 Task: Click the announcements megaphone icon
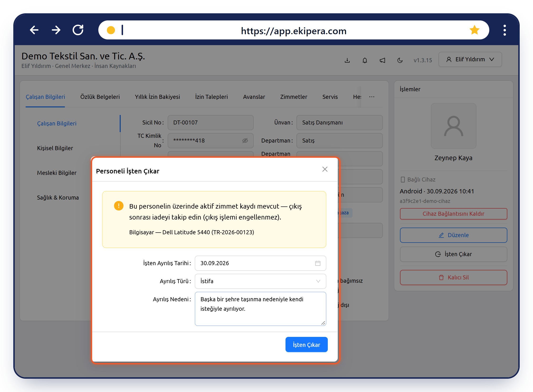[x=382, y=60]
